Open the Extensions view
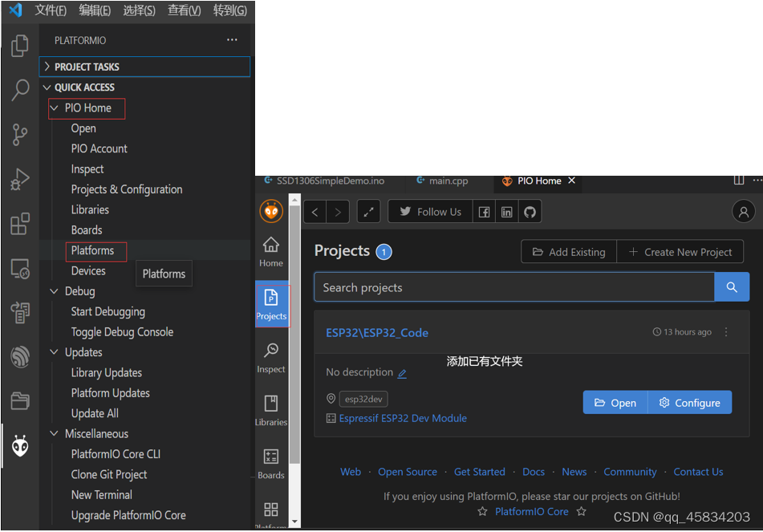The height and width of the screenshot is (532, 763). click(20, 223)
